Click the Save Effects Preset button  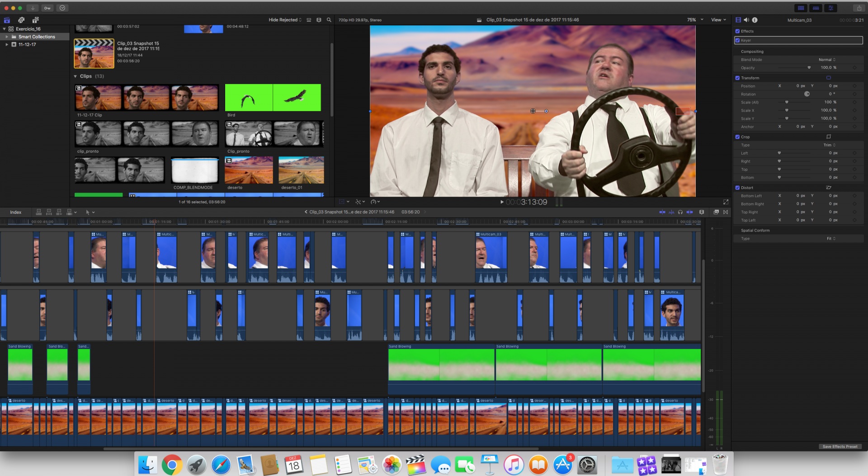tap(840, 447)
